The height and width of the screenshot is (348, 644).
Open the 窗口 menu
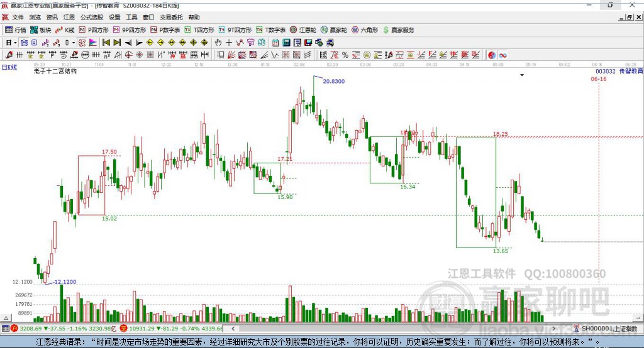(148, 17)
